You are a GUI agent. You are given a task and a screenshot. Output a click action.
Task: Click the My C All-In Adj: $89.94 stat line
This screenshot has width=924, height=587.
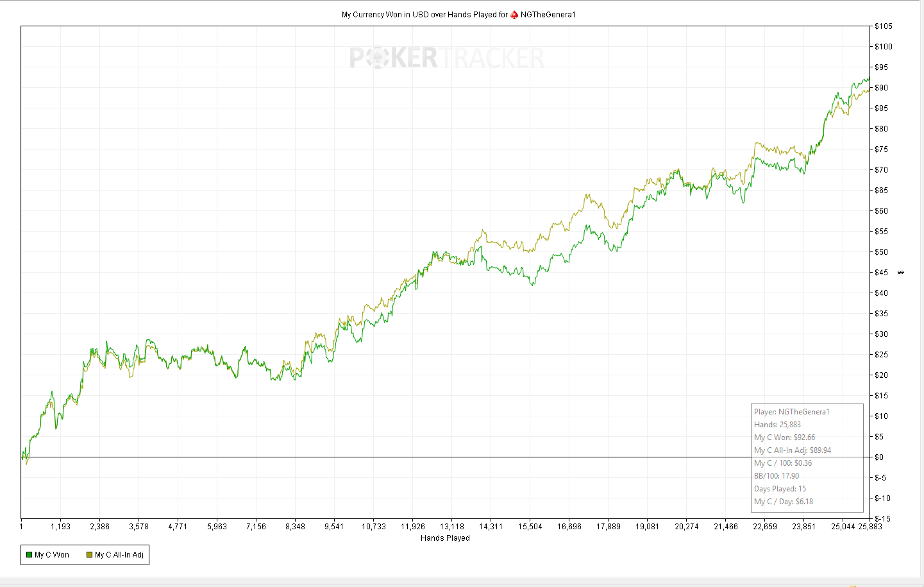coord(793,450)
